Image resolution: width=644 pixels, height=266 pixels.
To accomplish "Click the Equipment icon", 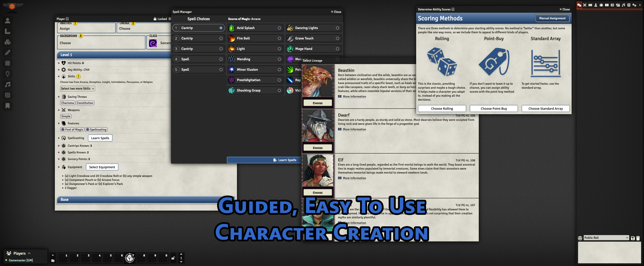I will pyautogui.click(x=64, y=167).
